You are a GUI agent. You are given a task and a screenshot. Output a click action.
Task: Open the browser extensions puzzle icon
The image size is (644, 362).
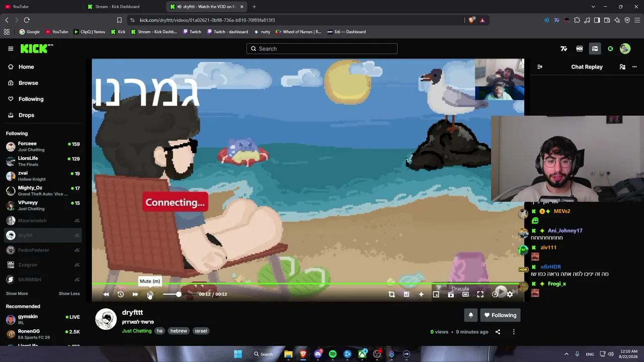coord(577,20)
